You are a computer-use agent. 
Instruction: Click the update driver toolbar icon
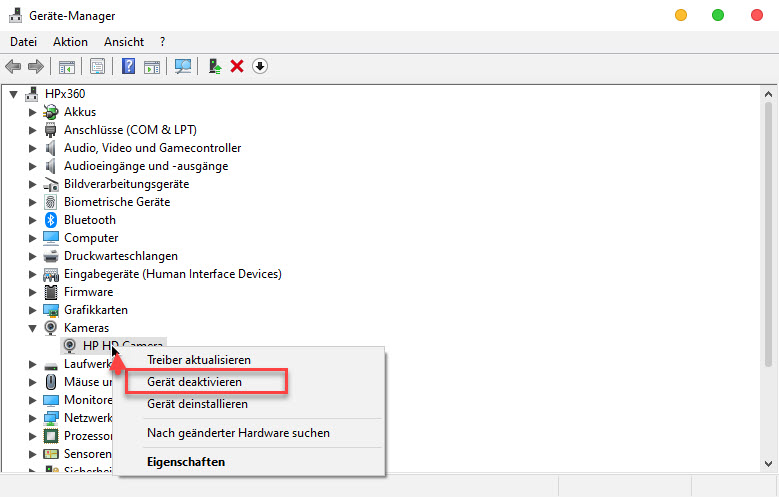(x=215, y=66)
